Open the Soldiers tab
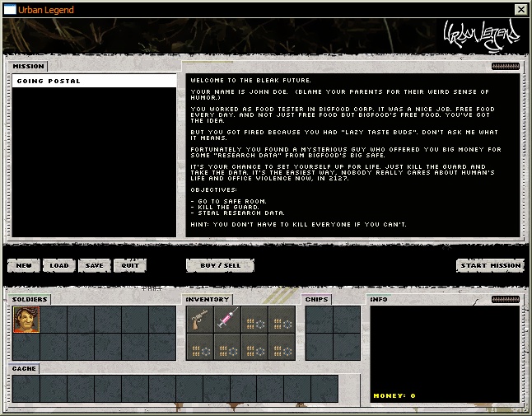 (x=30, y=299)
